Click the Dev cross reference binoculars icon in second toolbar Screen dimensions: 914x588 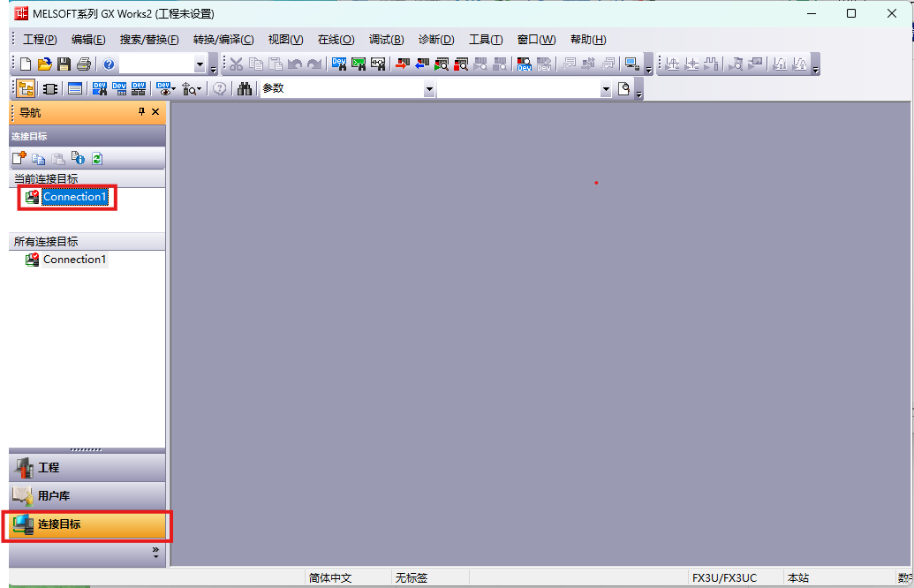[100, 88]
